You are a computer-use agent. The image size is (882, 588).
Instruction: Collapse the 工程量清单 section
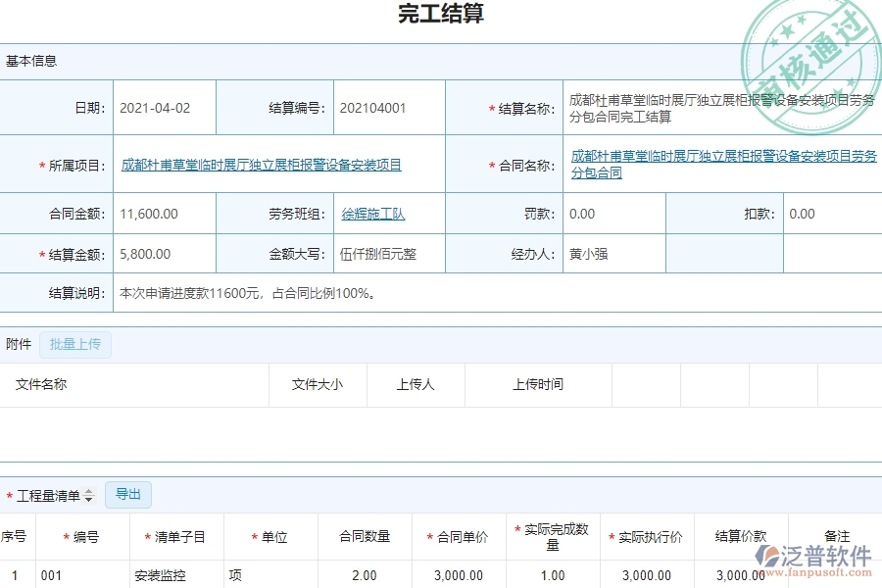click(49, 495)
